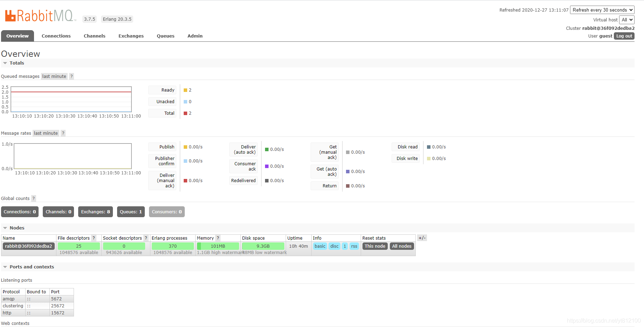Reset stats for This node
The image size is (644, 327).
click(x=375, y=246)
